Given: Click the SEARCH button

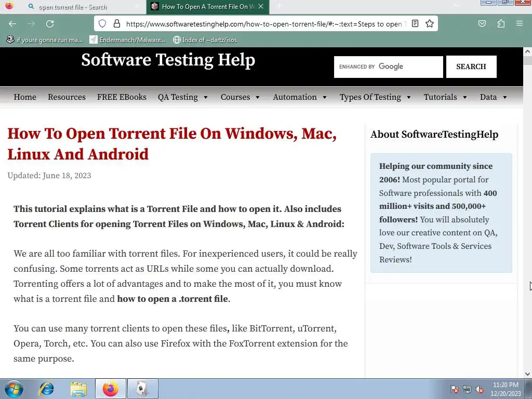Looking at the screenshot, I should coord(471,67).
